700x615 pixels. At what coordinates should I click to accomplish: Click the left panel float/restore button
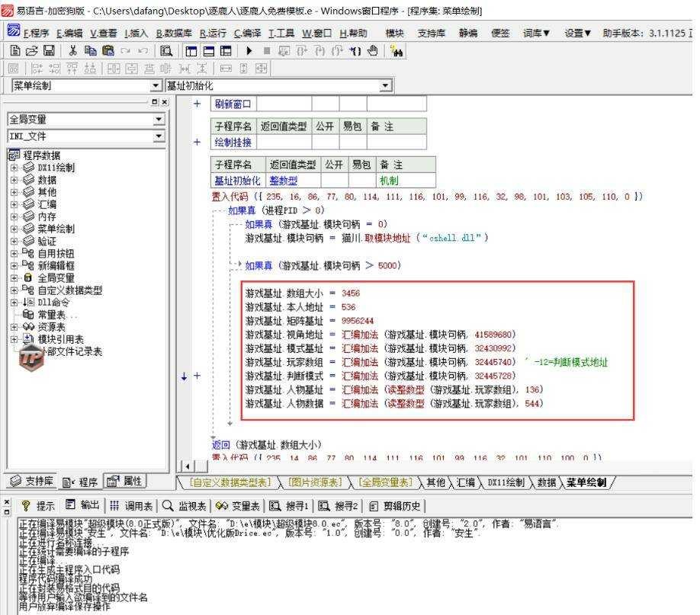click(x=155, y=102)
